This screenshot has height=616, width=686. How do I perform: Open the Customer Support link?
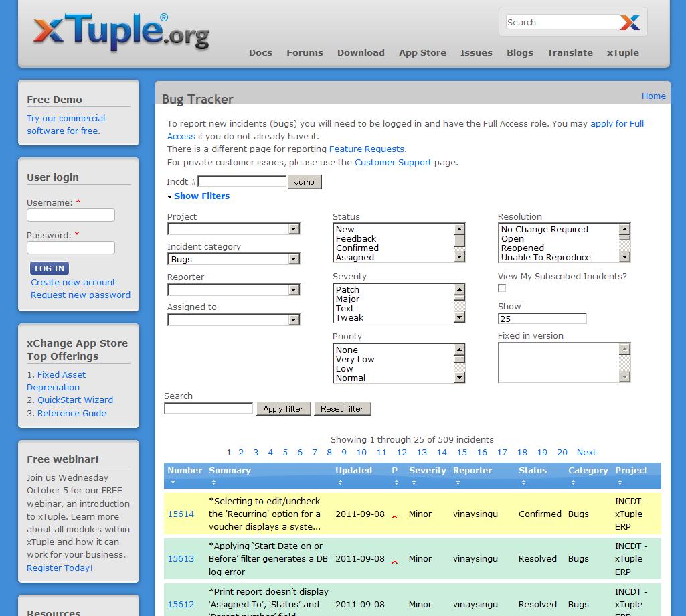coord(393,162)
